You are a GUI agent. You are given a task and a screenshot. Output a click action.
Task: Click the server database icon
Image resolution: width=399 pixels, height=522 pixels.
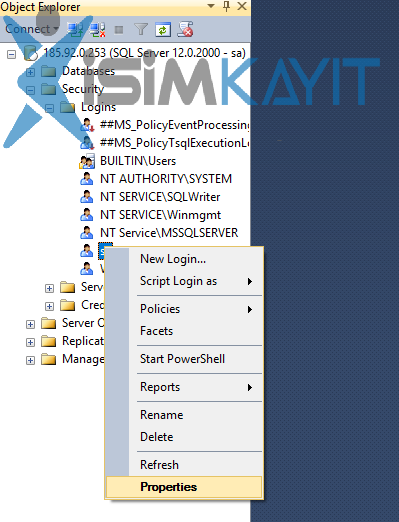point(31,53)
